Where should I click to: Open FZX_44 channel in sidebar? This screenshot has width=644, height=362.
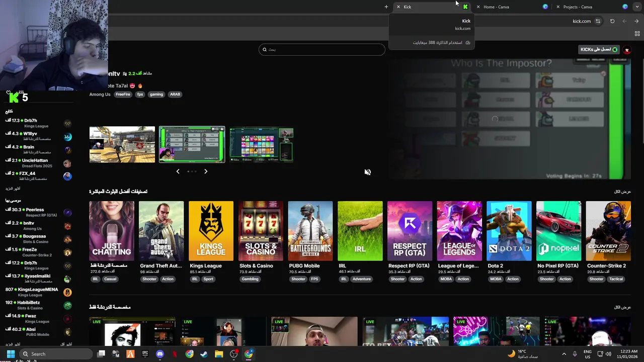click(38, 176)
